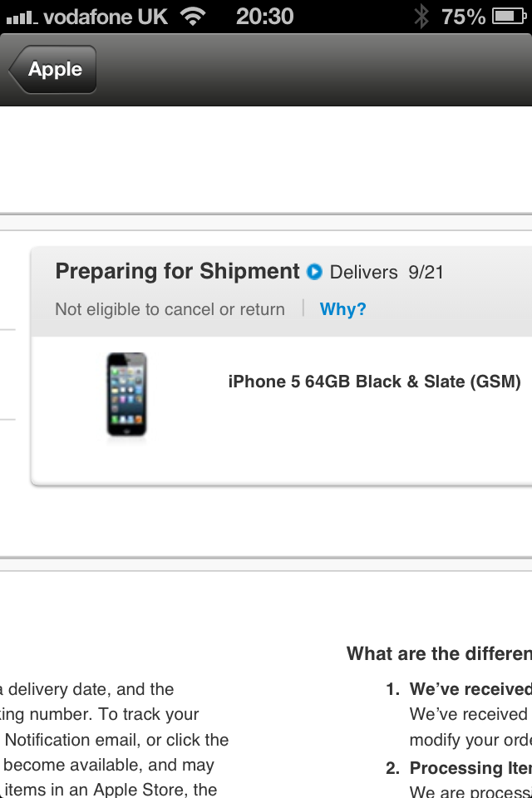Tap the "What are the differen..." heading
This screenshot has width=532, height=798.
(439, 654)
